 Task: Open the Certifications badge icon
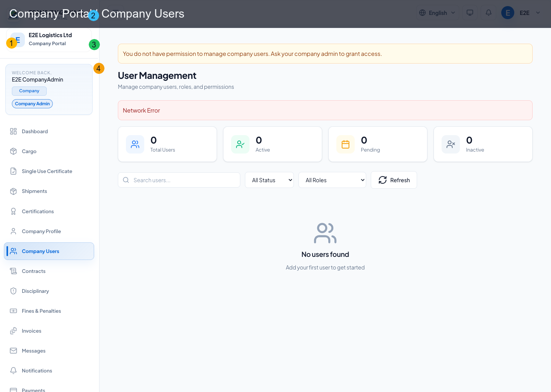[x=13, y=211]
